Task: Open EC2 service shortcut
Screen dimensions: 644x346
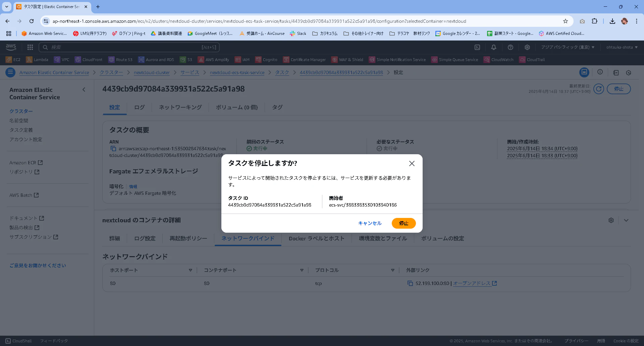Action: pyautogui.click(x=13, y=60)
